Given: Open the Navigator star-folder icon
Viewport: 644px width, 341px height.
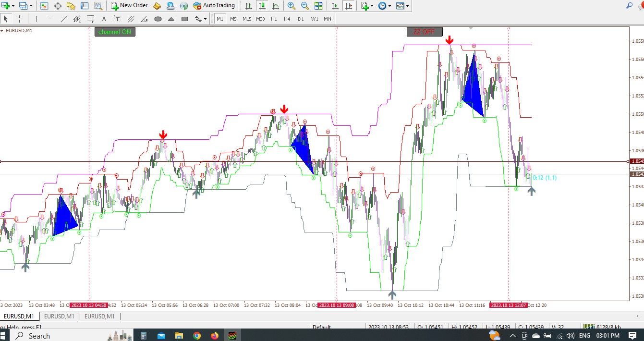Looking at the screenshot, I should 71,6.
